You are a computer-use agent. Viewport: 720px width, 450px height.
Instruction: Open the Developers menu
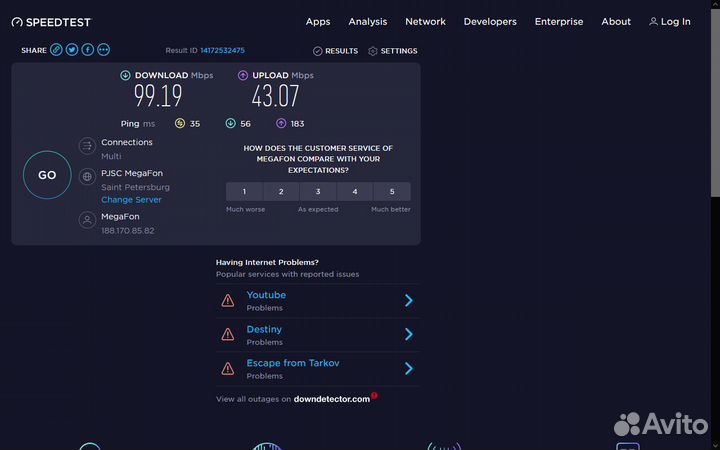click(490, 22)
